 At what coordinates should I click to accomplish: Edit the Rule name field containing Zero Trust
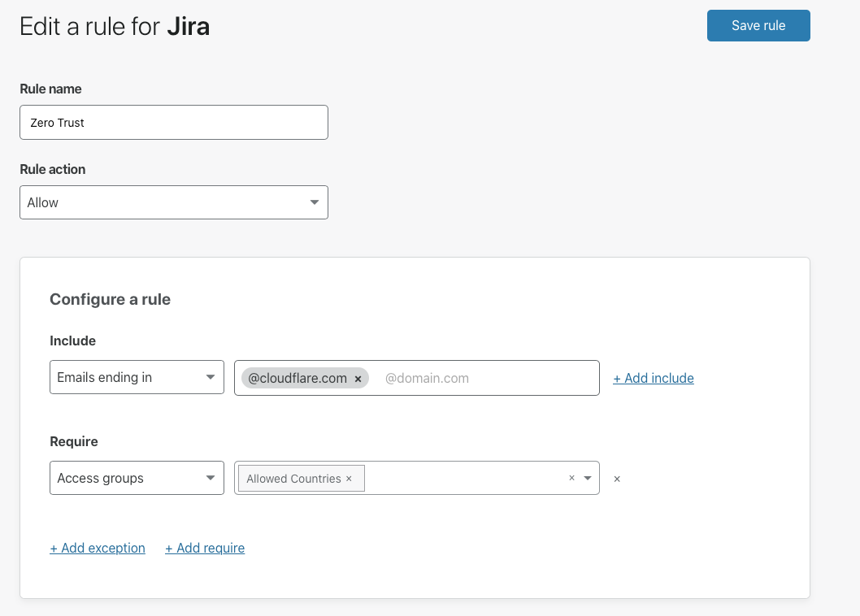(174, 123)
